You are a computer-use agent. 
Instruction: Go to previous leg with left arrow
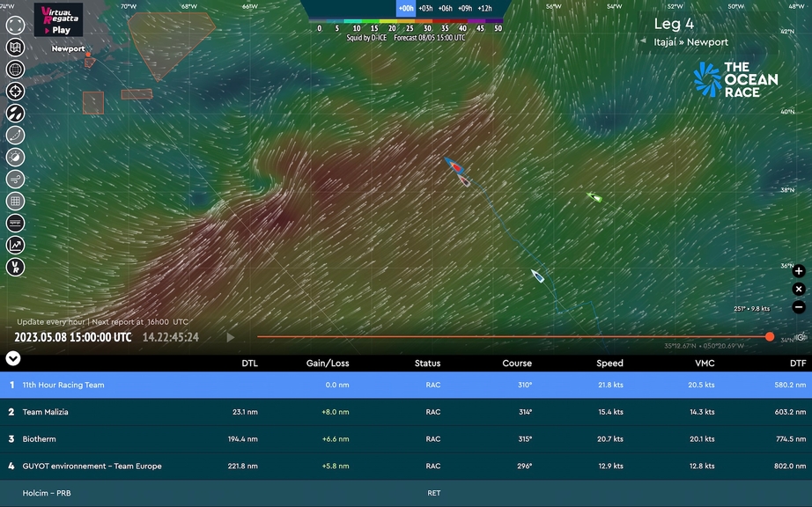[643, 40]
